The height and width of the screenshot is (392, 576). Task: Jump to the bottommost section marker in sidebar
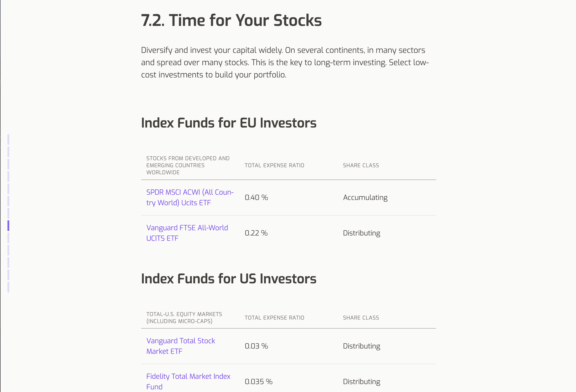8,287
